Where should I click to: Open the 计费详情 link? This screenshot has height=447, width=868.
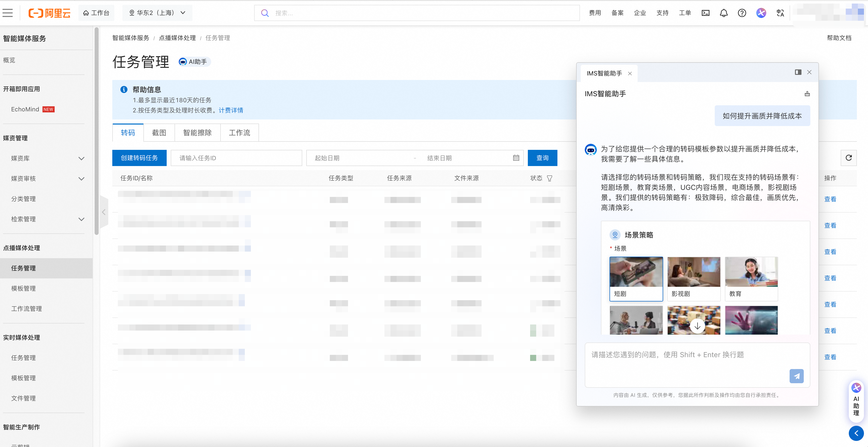pyautogui.click(x=231, y=110)
